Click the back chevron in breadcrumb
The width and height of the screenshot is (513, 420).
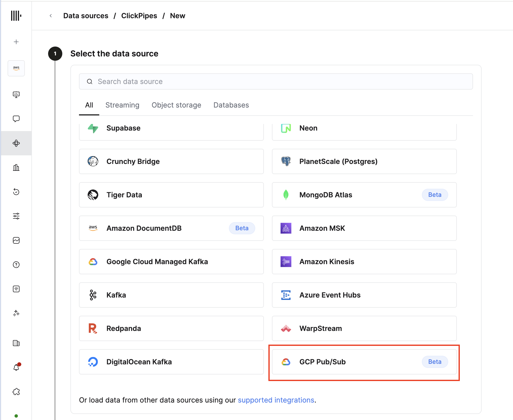[x=51, y=16]
